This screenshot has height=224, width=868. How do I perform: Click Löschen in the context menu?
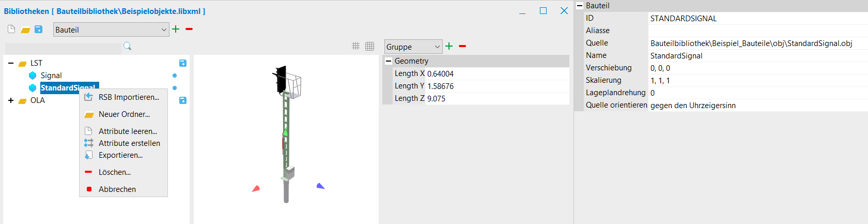pyautogui.click(x=115, y=172)
